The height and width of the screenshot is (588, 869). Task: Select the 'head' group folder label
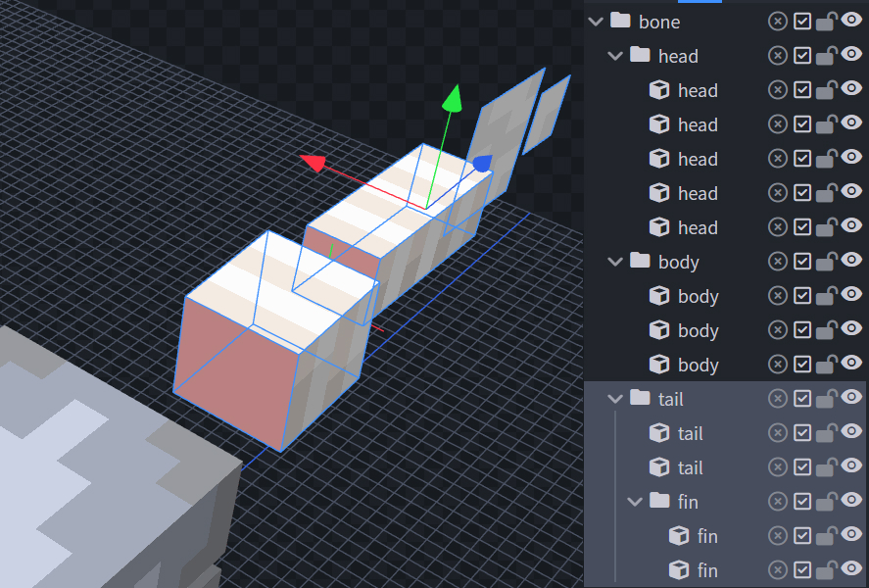[678, 57]
